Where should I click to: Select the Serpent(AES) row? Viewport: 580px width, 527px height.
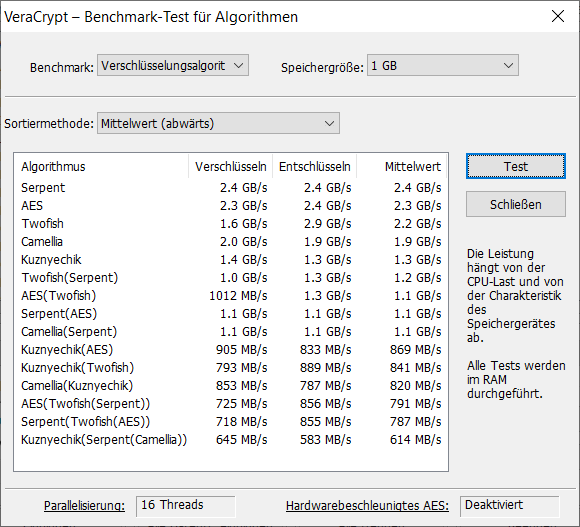coord(231,314)
